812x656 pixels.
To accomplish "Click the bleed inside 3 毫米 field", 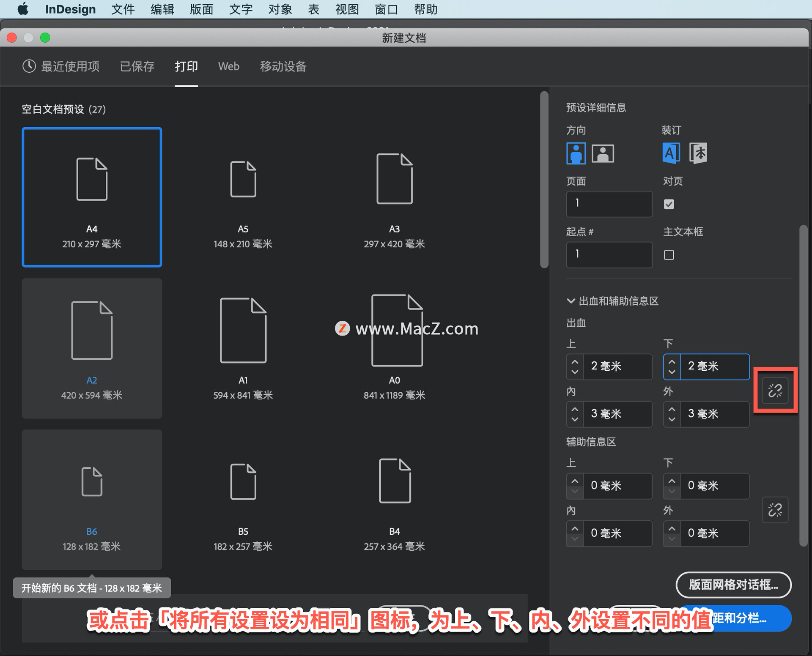I will pyautogui.click(x=617, y=414).
